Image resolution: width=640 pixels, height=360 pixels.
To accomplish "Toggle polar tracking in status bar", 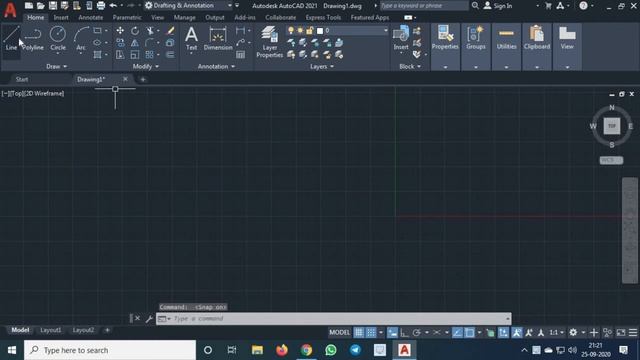I will pos(417,333).
